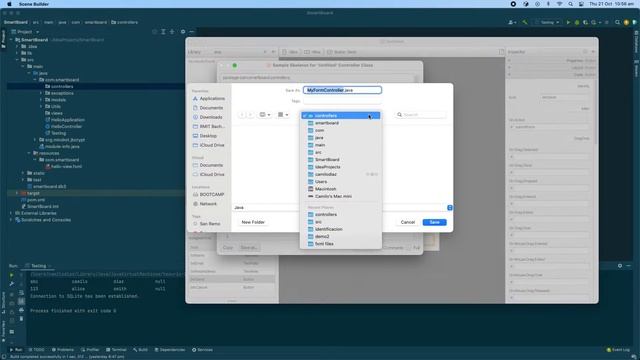The image size is (640, 360).
Task: Open the group-by dropdown in dialog
Action: 283,115
